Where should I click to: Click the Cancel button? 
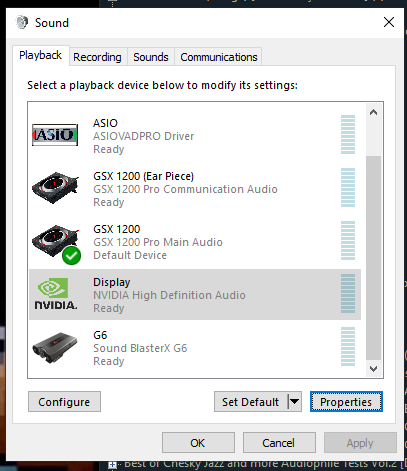pyautogui.click(x=279, y=443)
